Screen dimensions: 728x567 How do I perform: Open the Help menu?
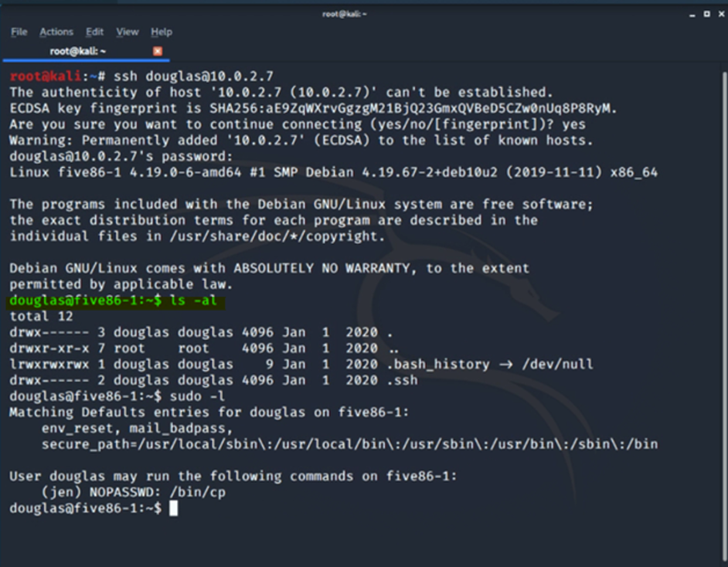click(x=161, y=32)
